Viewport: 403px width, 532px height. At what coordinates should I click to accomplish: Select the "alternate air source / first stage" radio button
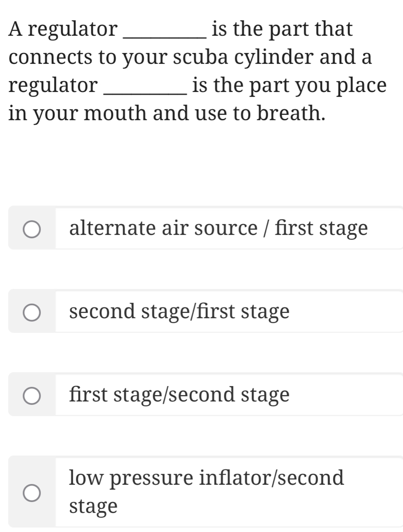coord(31,228)
